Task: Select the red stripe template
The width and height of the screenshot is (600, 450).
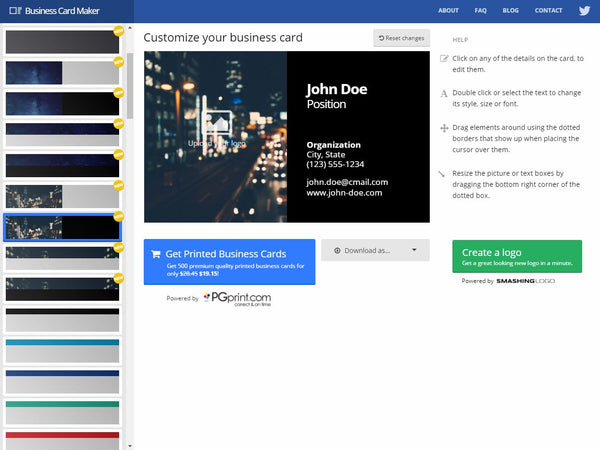Action: tap(62, 441)
